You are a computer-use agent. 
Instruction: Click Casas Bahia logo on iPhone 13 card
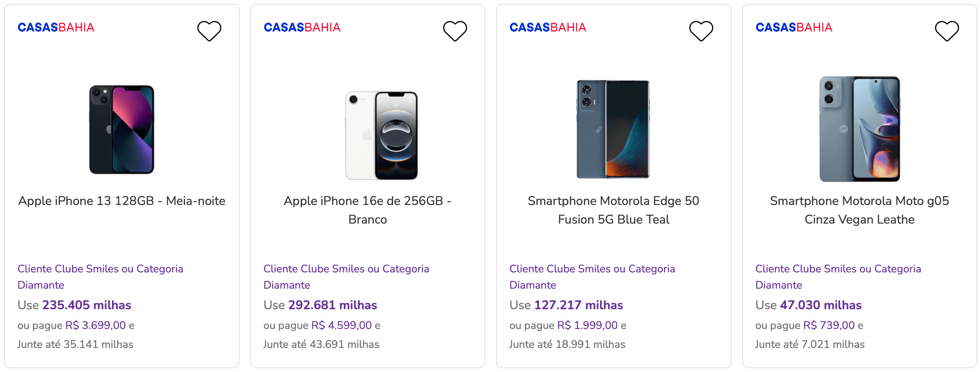tap(56, 28)
